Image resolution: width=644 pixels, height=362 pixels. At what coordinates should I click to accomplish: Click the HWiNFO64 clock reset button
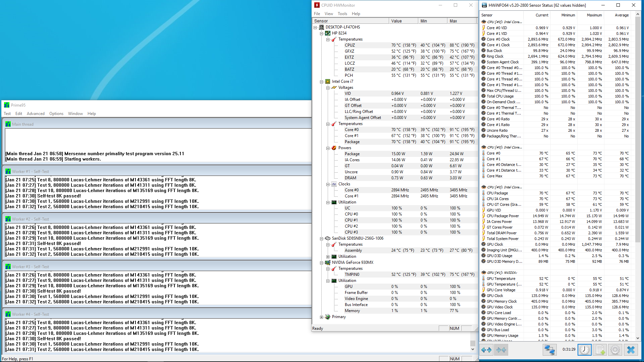585,350
